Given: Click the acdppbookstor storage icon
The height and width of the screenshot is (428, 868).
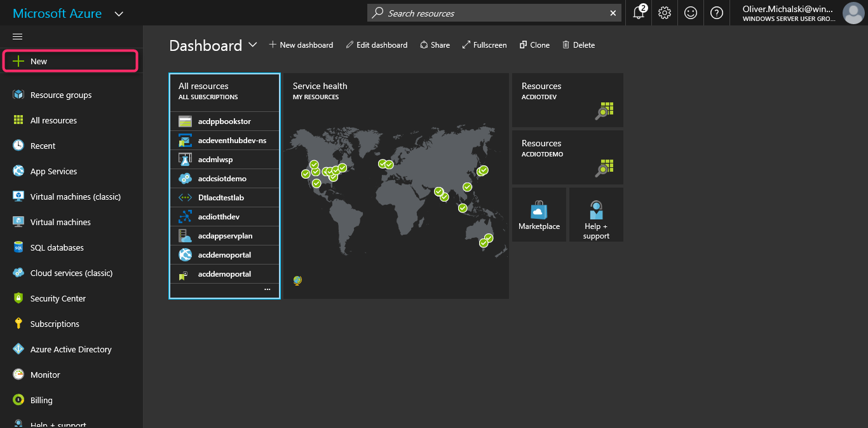Looking at the screenshot, I should (185, 121).
